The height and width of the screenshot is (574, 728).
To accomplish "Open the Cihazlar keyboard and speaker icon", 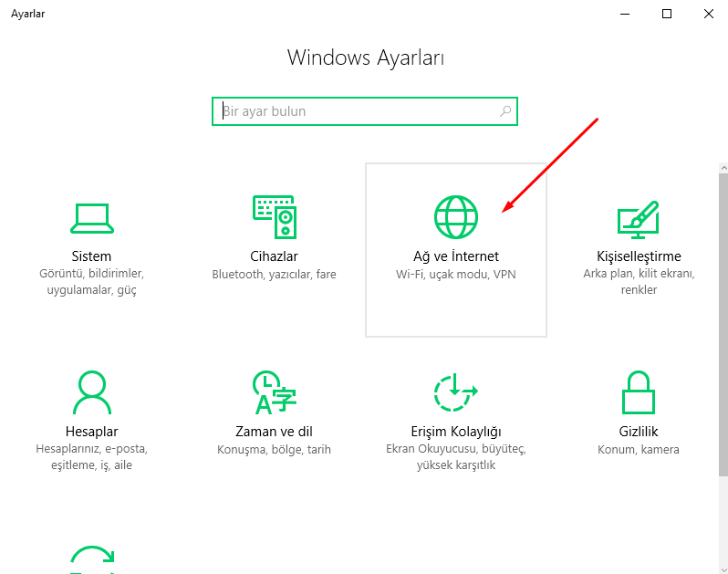I will point(275,217).
